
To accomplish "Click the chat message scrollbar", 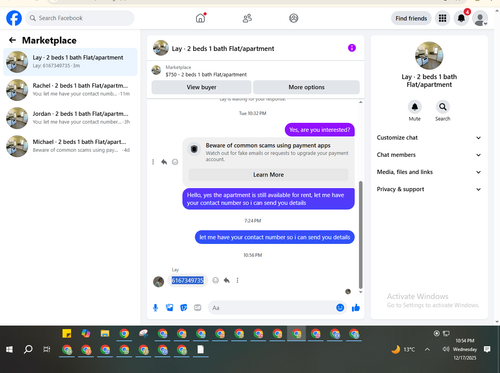I will pos(360,235).
